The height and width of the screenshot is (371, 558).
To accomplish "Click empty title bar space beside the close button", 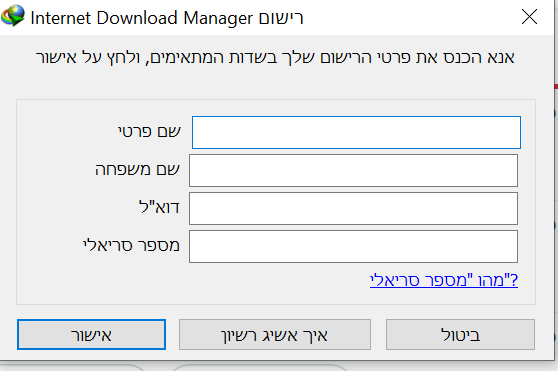I will coord(409,17).
